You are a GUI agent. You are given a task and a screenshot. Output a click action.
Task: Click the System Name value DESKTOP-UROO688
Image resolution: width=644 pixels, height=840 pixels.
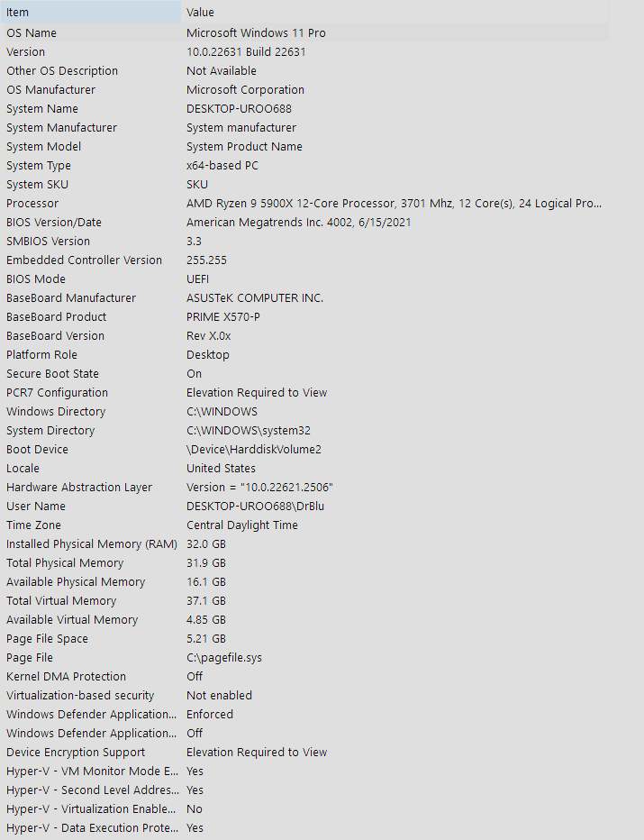click(x=239, y=109)
